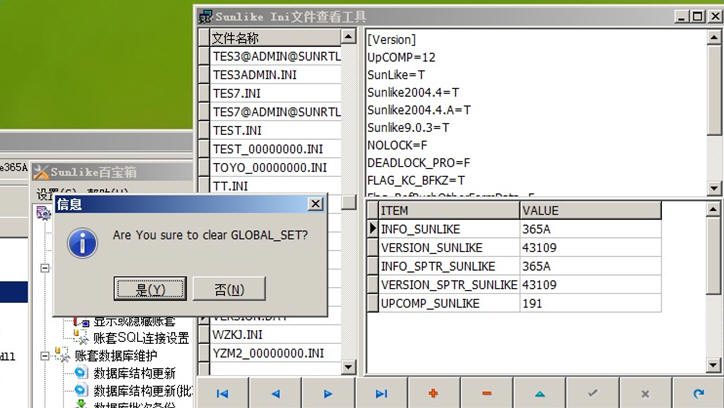Select file TEST.INI
This screenshot has height=408, width=724.
click(x=276, y=131)
